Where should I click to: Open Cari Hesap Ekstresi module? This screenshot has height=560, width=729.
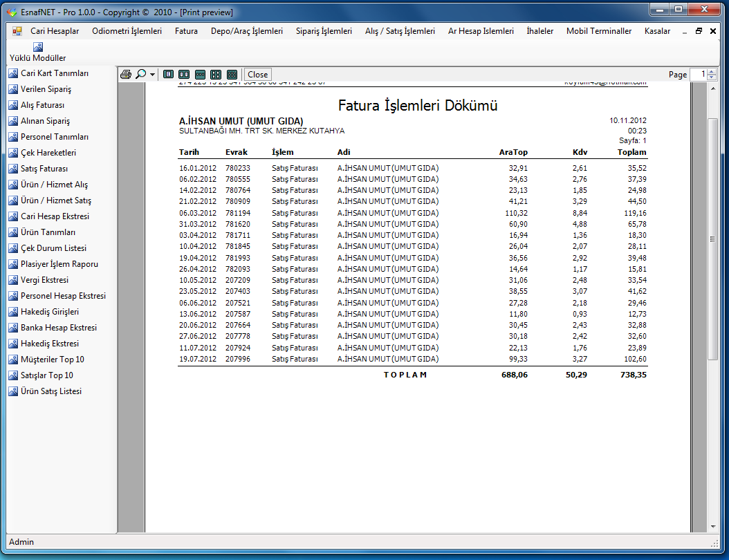pos(49,216)
